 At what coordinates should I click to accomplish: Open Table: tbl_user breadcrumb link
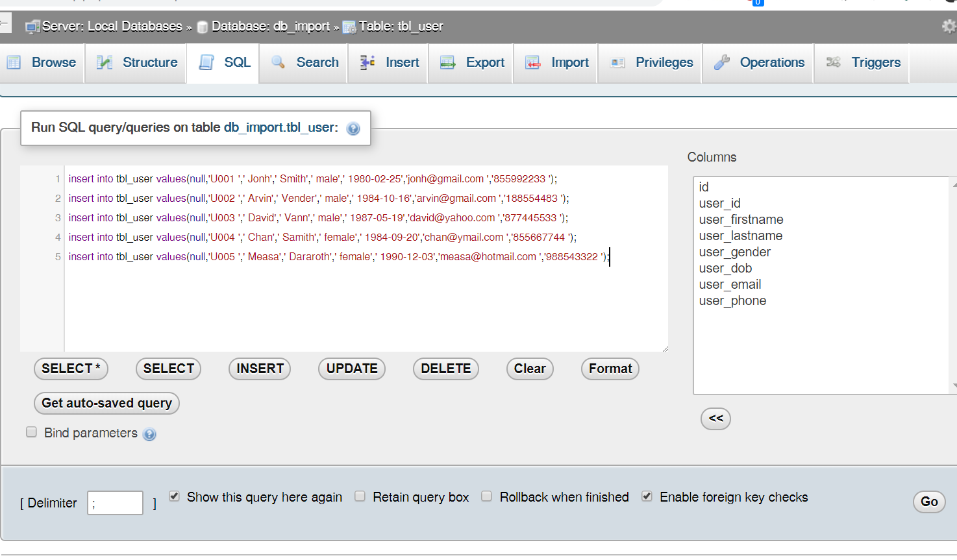pyautogui.click(x=401, y=27)
